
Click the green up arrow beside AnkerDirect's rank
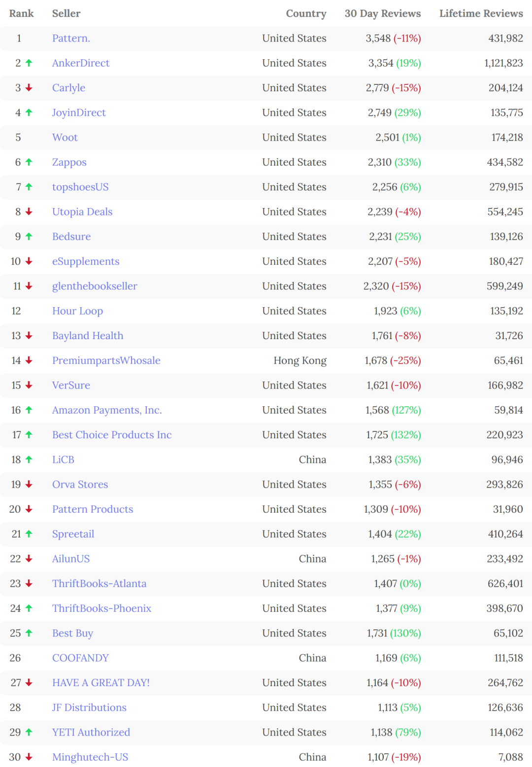pyautogui.click(x=29, y=63)
